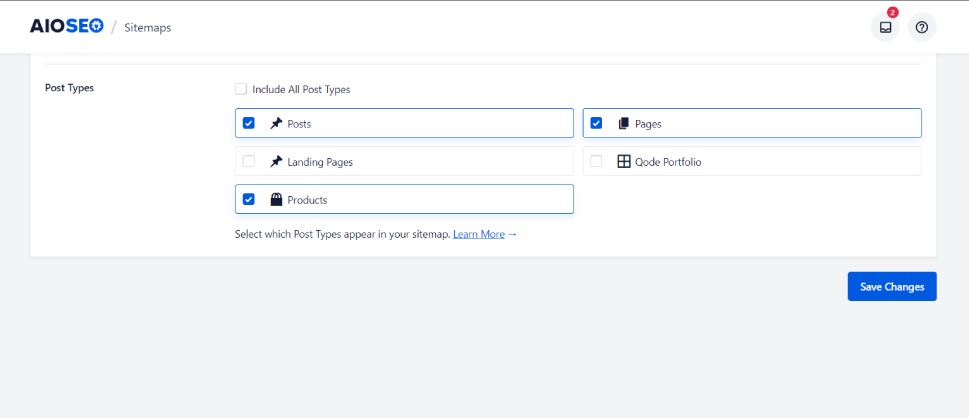This screenshot has width=969, height=418.
Task: Click the grid icon beside Qode Portfolio
Action: tap(624, 162)
